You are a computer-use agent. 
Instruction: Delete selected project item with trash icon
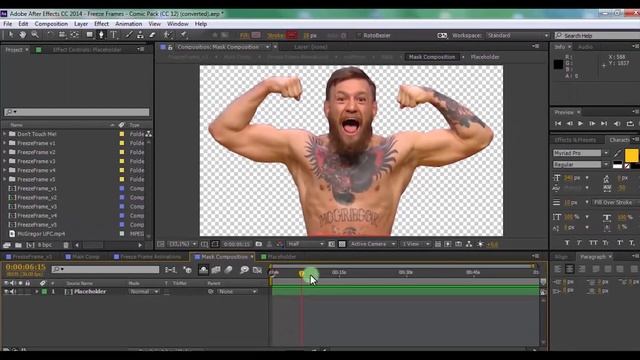click(66, 245)
